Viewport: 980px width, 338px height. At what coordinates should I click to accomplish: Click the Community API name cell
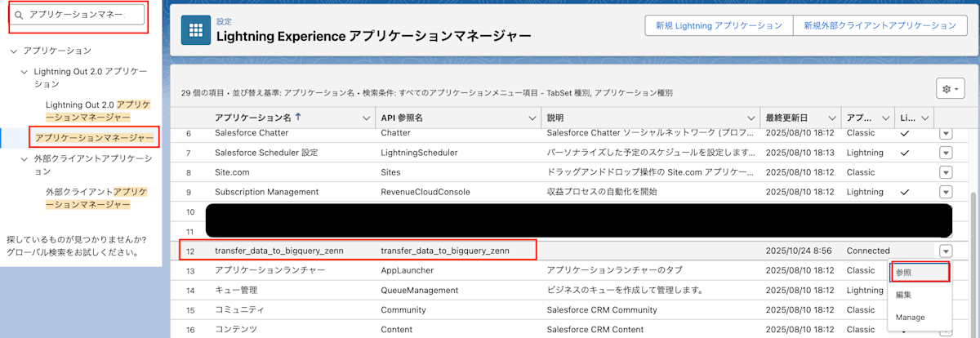click(404, 309)
